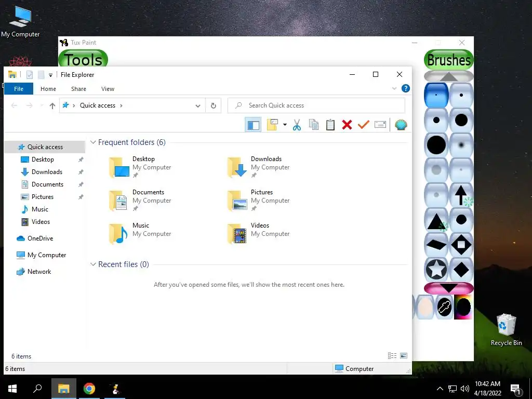
Task: Open the Videos frequent folder
Action: point(258,233)
